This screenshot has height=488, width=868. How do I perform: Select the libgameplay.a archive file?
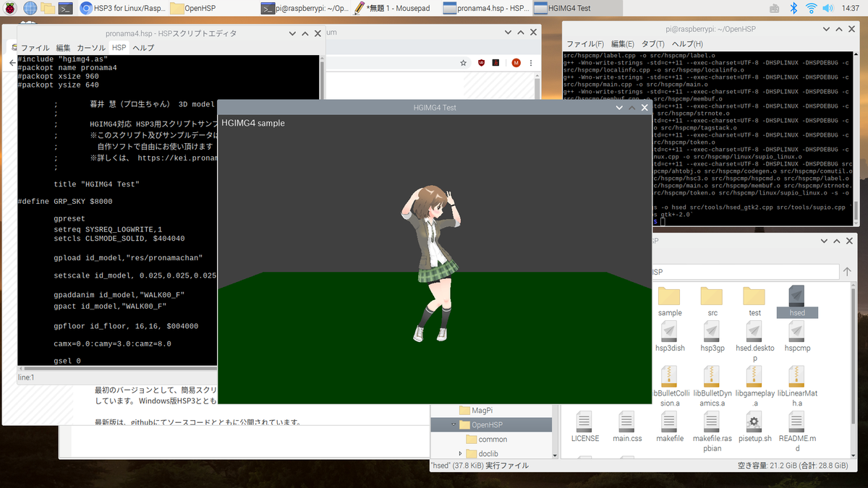(x=754, y=386)
